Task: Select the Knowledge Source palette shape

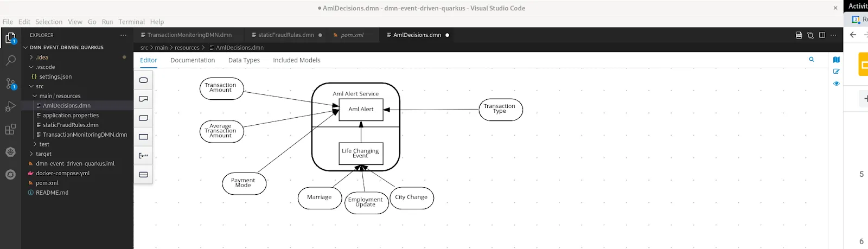Action: (x=143, y=99)
